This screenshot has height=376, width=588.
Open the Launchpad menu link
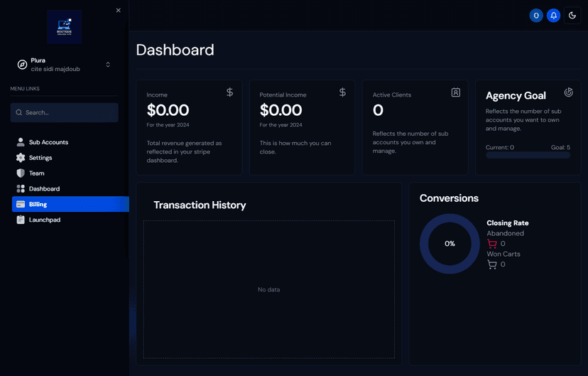pyautogui.click(x=70, y=220)
